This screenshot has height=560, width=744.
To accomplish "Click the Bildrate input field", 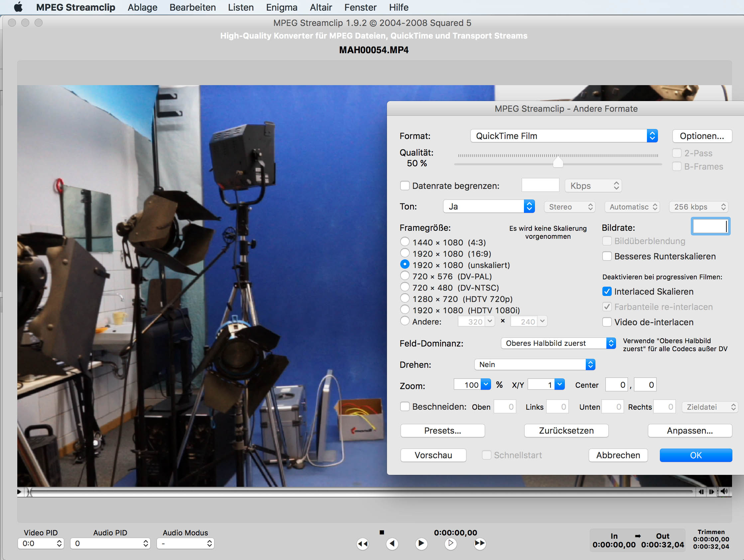I will 710,226.
